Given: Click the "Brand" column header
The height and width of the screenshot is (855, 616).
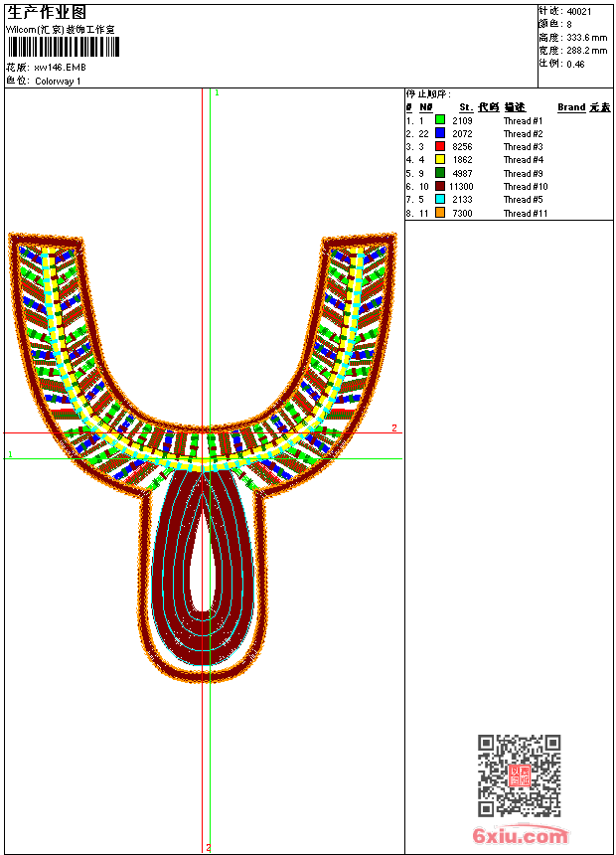Looking at the screenshot, I should tap(571, 107).
